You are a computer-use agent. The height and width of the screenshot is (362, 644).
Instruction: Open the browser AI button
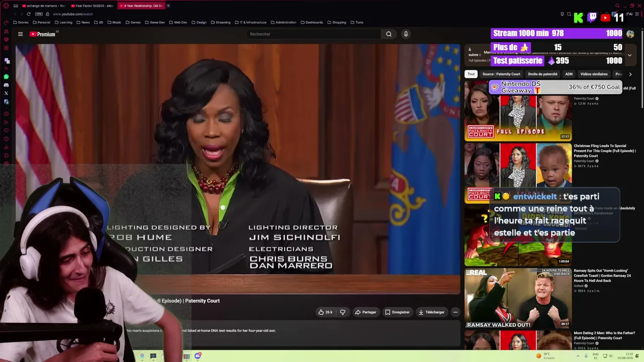click(629, 14)
